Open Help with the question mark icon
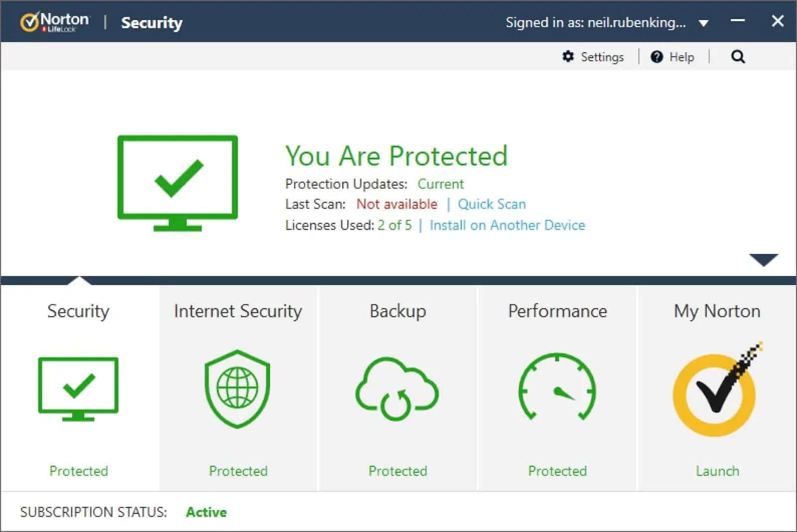797x532 pixels. (x=657, y=57)
